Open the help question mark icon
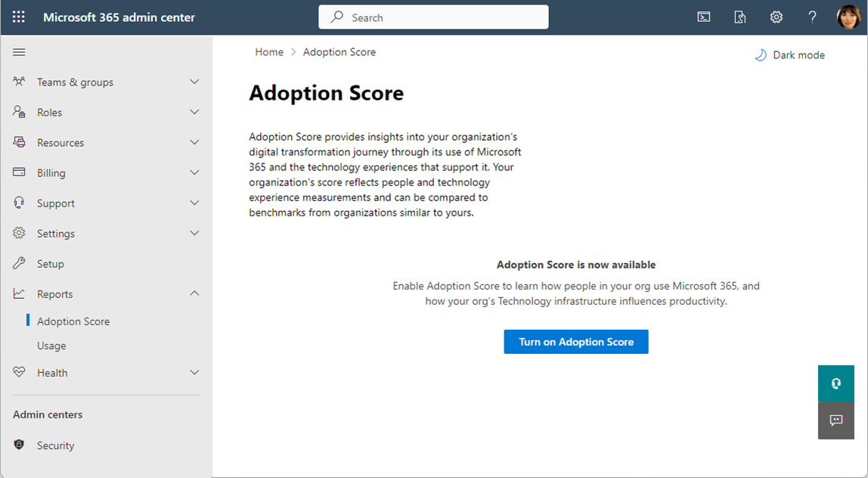 pos(812,17)
